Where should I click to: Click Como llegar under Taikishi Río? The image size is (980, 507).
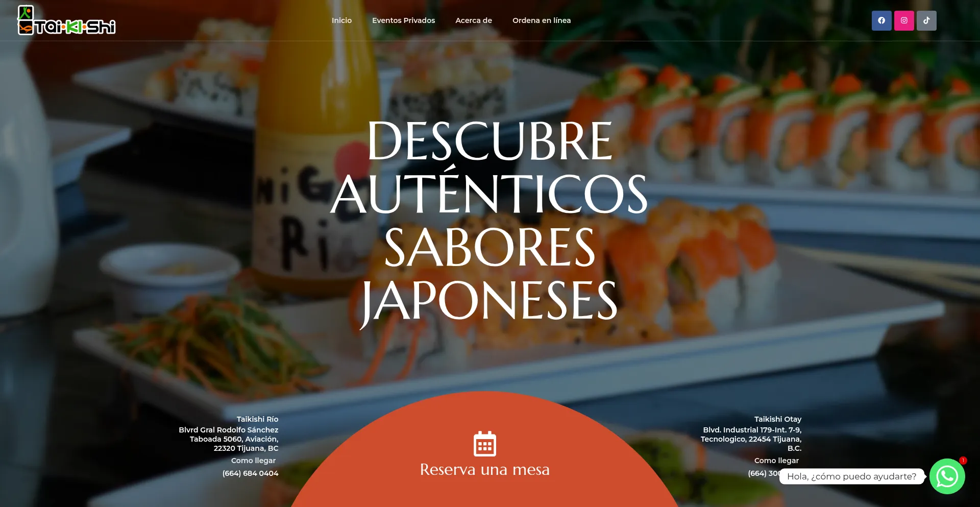click(x=253, y=461)
